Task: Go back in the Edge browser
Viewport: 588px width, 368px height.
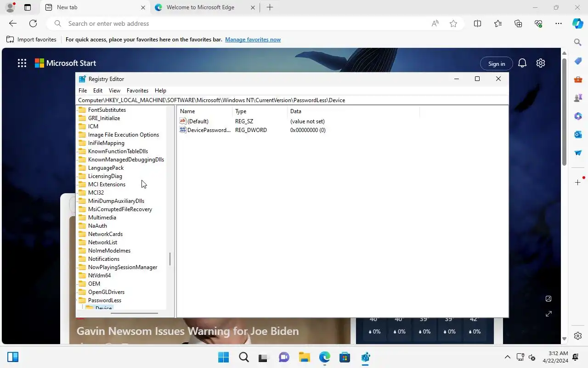Action: click(x=13, y=23)
